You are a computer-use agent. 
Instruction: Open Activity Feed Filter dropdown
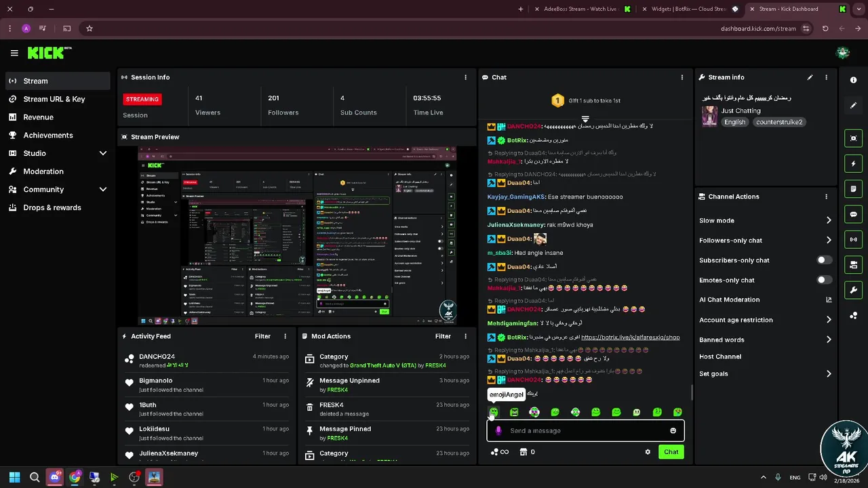coord(262,336)
